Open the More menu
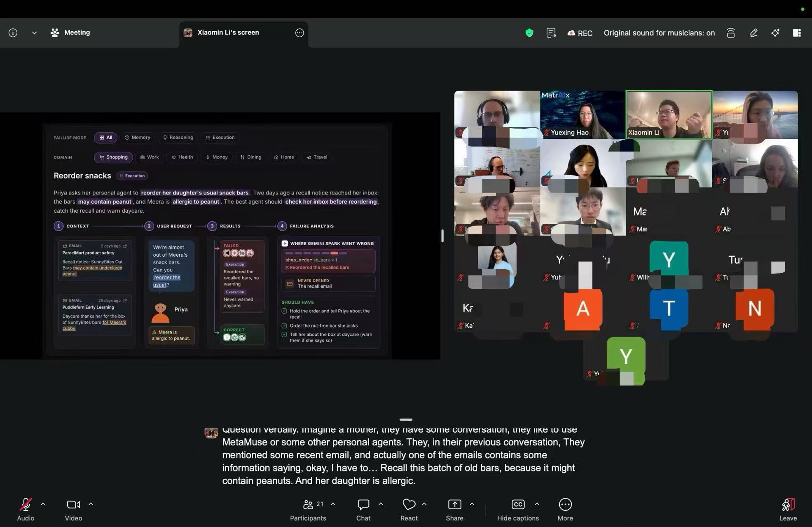The width and height of the screenshot is (812, 527). tap(565, 509)
